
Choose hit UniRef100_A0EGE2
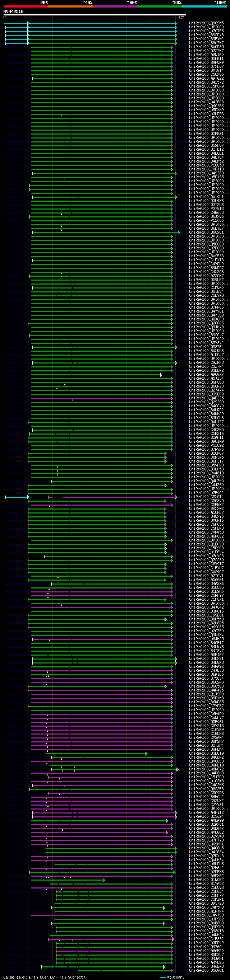[x=206, y=833]
